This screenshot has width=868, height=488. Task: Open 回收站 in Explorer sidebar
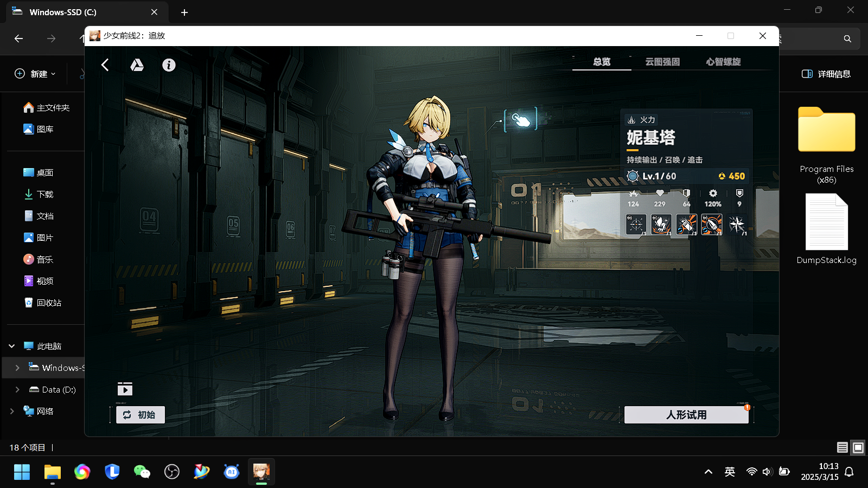tap(43, 303)
